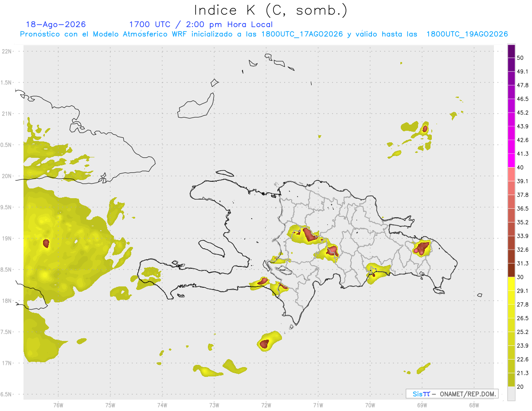Click the '23.9' color scale label
The width and height of the screenshot is (532, 411).
point(523,346)
